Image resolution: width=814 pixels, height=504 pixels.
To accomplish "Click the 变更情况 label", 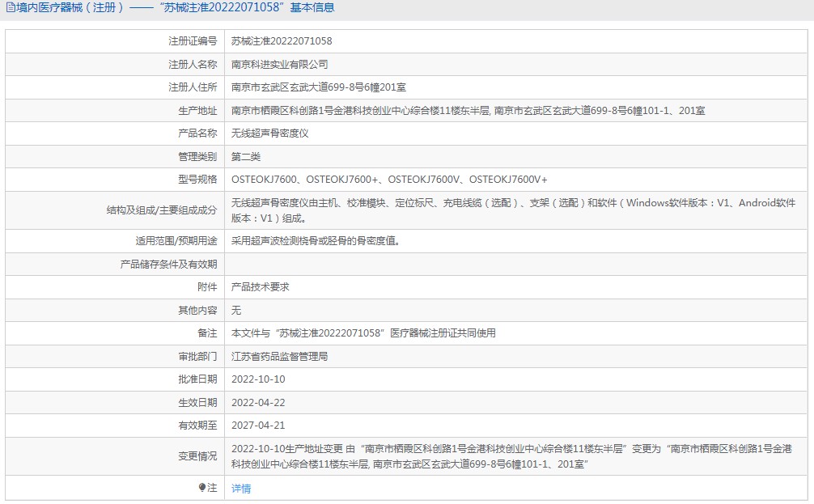I will click(x=197, y=456).
